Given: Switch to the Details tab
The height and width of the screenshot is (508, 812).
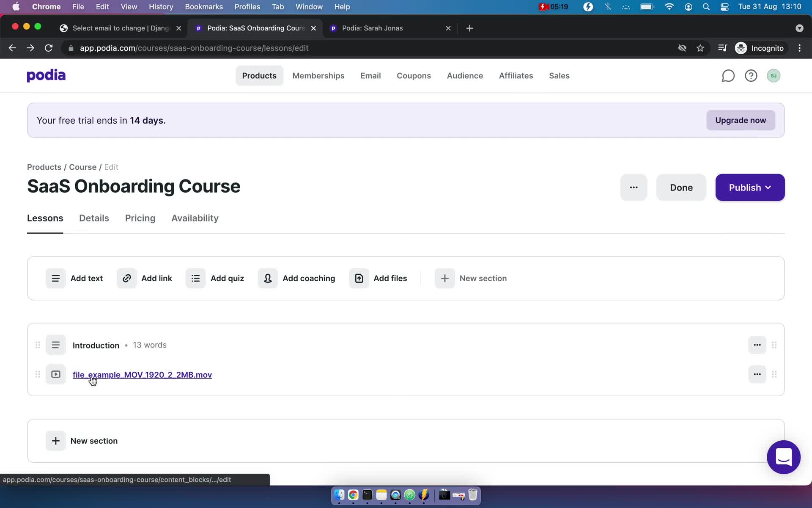Looking at the screenshot, I should (93, 218).
